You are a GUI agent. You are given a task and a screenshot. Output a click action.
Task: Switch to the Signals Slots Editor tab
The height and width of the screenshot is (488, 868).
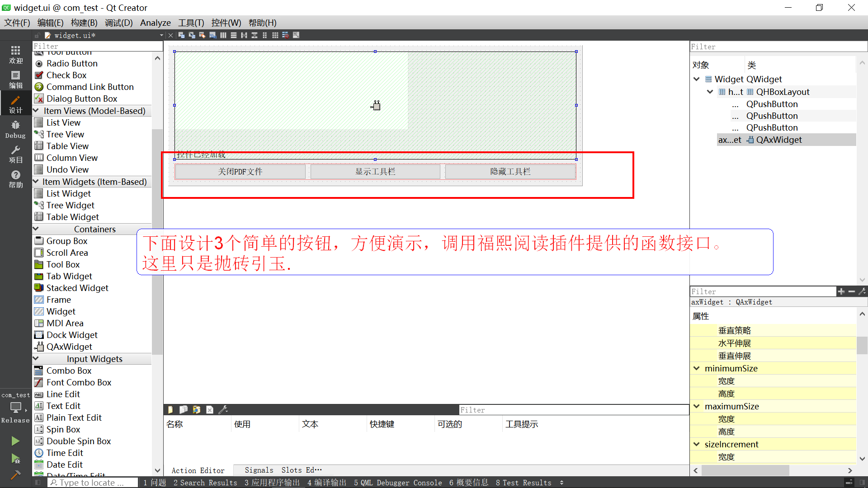coord(283,470)
